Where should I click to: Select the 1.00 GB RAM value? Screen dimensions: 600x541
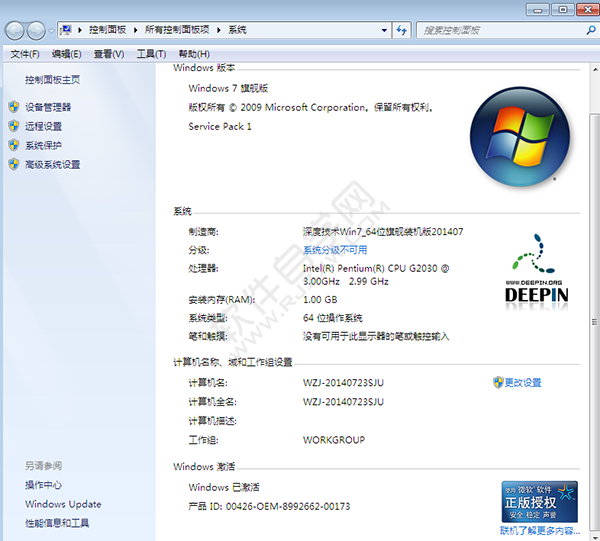pos(320,299)
